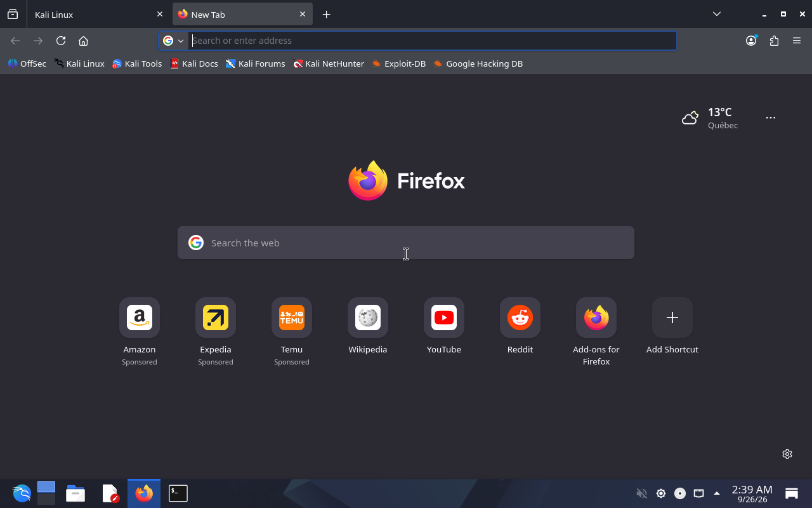
Task: Open the Wikipedia shortcut tile
Action: [368, 326]
